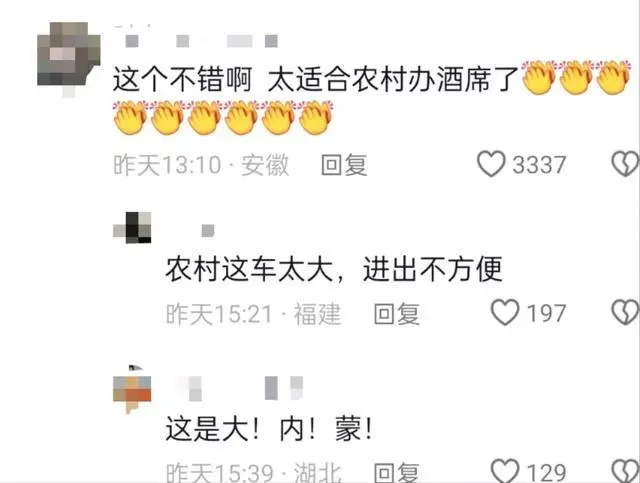Like the comment with 3337 likes
Image resolution: width=640 pixels, height=483 pixels.
coord(491,164)
